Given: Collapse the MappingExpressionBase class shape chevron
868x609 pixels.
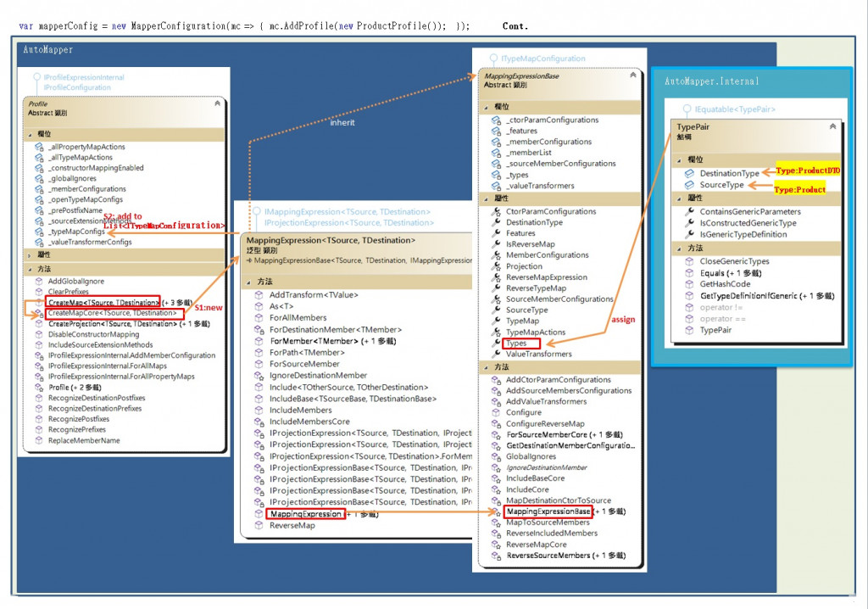Looking at the screenshot, I should coord(632,75).
